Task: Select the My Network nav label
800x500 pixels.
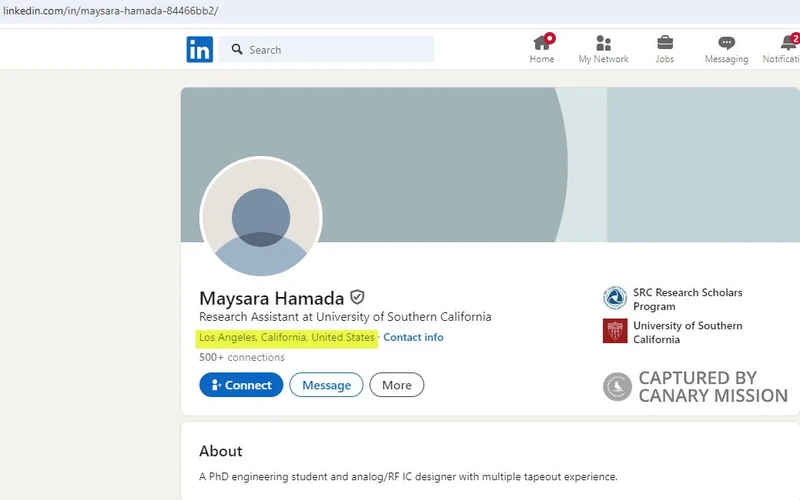Action: pyautogui.click(x=604, y=59)
